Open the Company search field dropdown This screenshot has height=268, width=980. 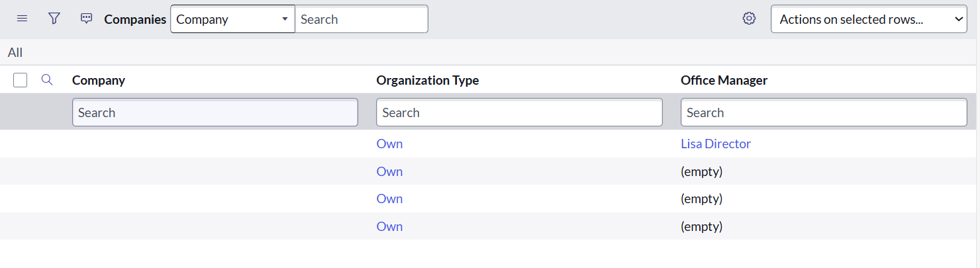232,19
